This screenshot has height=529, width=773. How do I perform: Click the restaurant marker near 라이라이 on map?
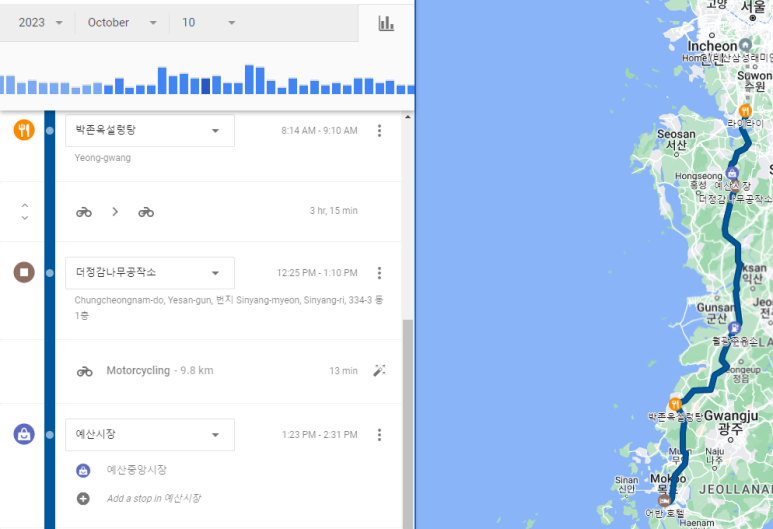point(745,111)
